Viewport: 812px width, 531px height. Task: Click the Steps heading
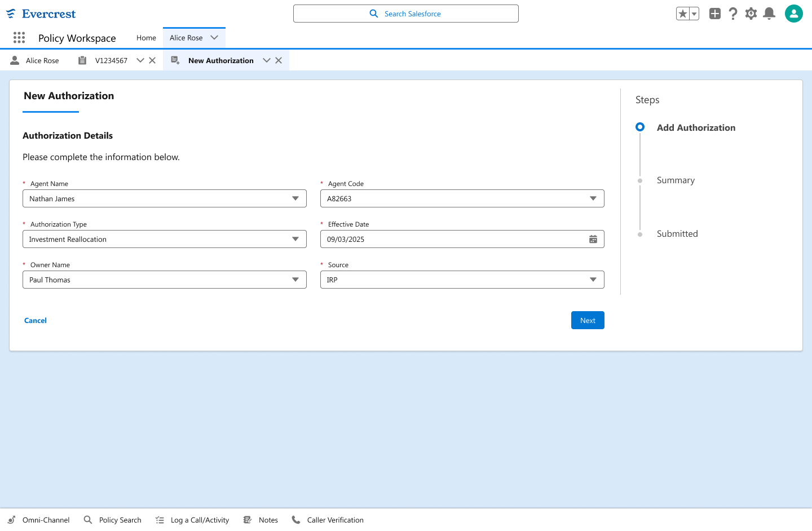pyautogui.click(x=647, y=100)
